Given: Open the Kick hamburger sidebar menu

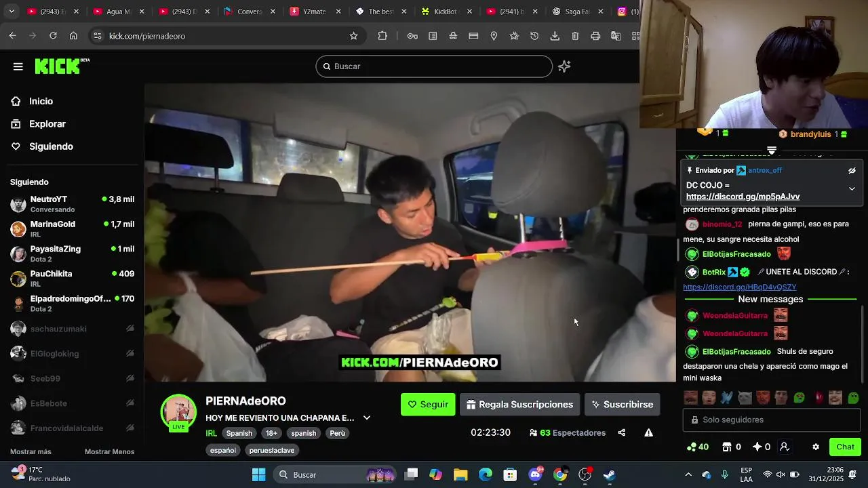Looking at the screenshot, I should (18, 66).
